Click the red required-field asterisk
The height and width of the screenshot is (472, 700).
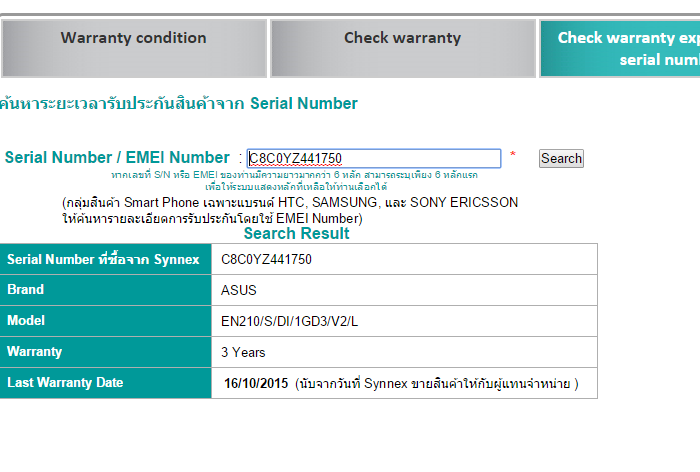[x=513, y=156]
